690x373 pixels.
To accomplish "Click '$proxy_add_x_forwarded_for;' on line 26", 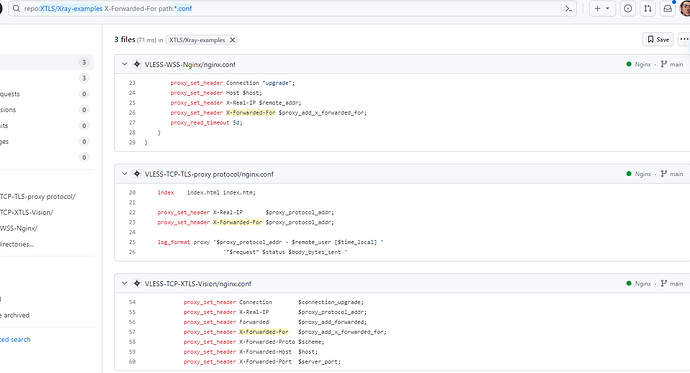I will pos(323,113).
